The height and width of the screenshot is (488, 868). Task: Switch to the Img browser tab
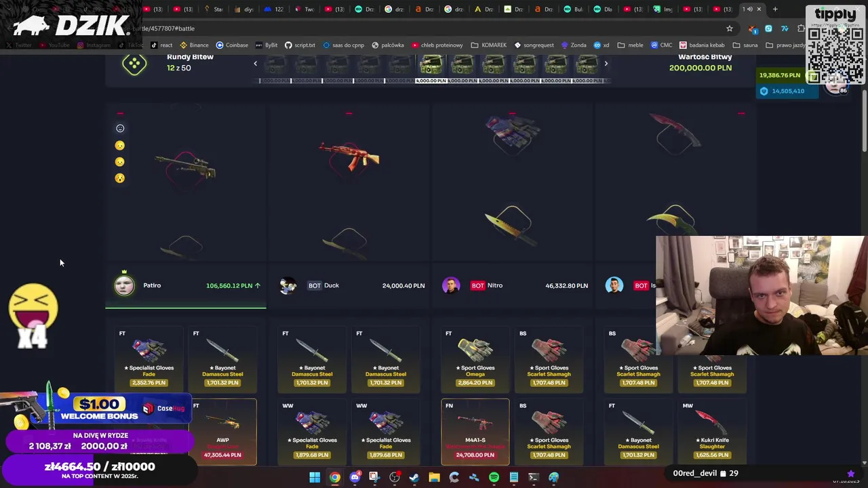coord(662,9)
